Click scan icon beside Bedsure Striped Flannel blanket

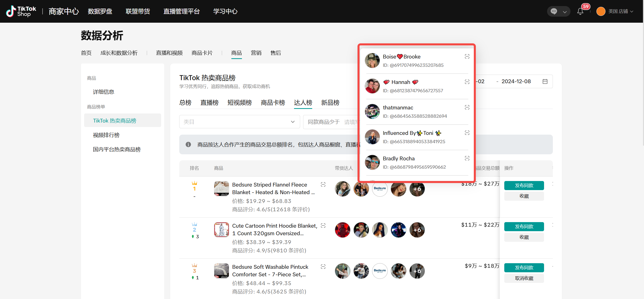[x=323, y=185]
